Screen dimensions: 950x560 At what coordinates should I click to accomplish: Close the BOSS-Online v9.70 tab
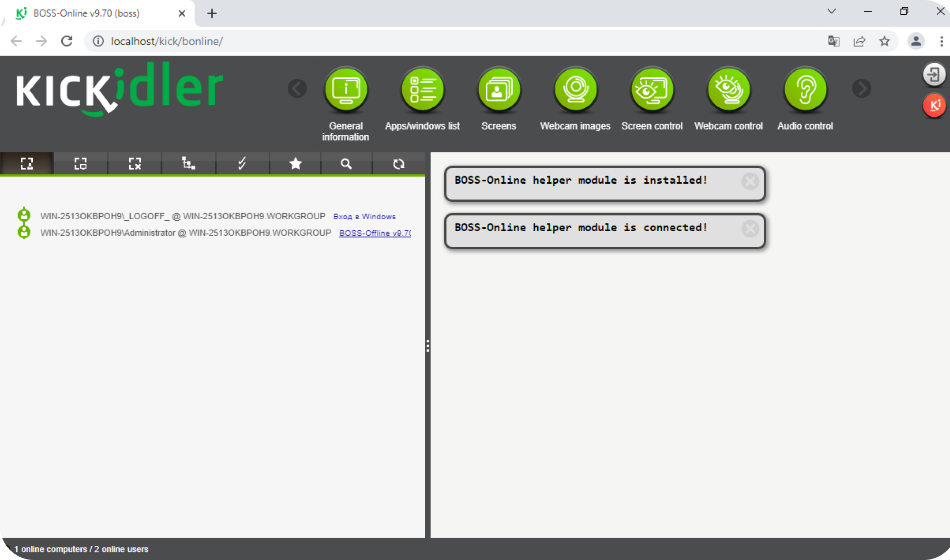click(x=182, y=13)
